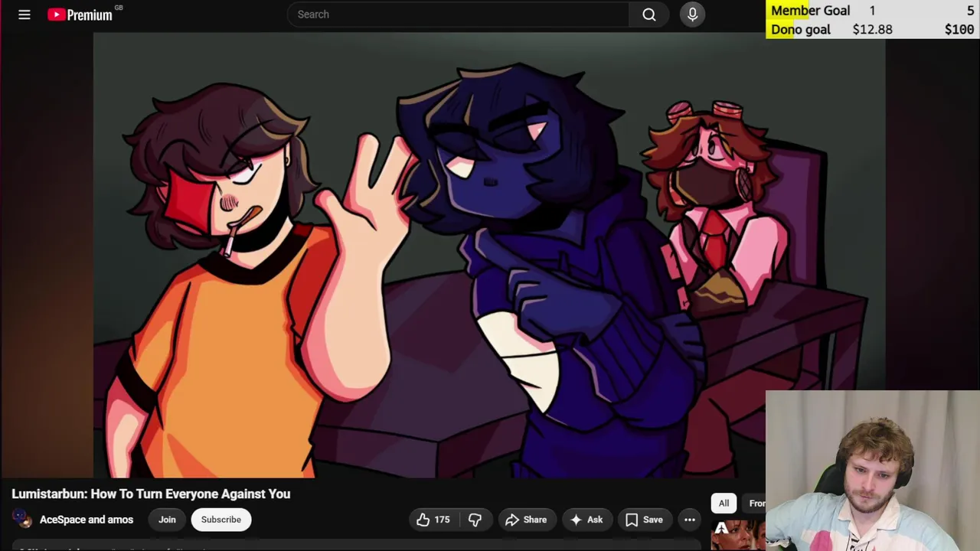Open AceSpace and amos channel avatar
The image size is (980, 551).
click(22, 520)
